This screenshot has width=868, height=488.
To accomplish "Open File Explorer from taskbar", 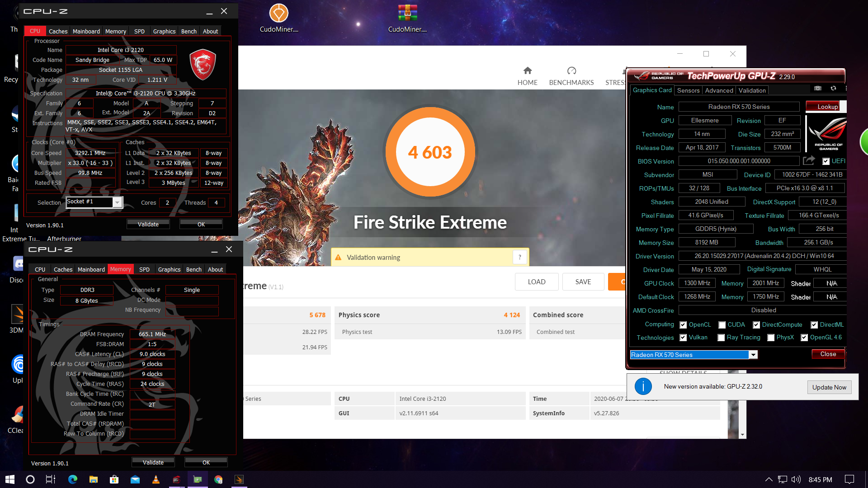I will (93, 479).
